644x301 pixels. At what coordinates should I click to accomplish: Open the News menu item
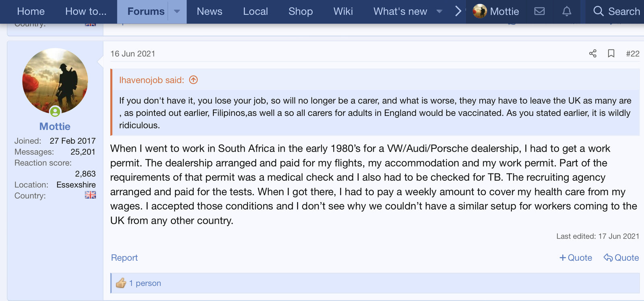click(209, 11)
